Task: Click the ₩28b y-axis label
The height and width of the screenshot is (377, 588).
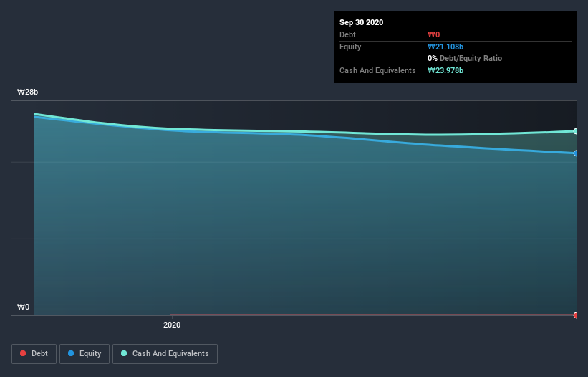Action: click(28, 92)
